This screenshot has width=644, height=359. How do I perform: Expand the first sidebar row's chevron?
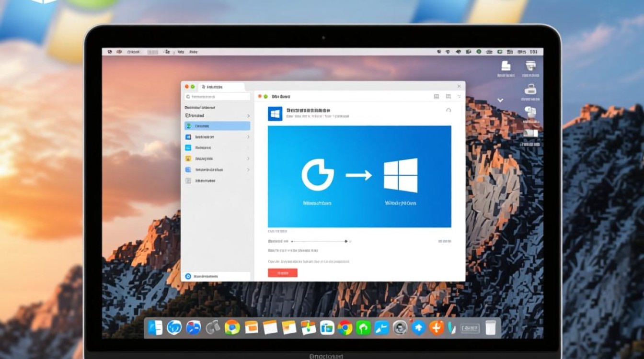click(248, 116)
